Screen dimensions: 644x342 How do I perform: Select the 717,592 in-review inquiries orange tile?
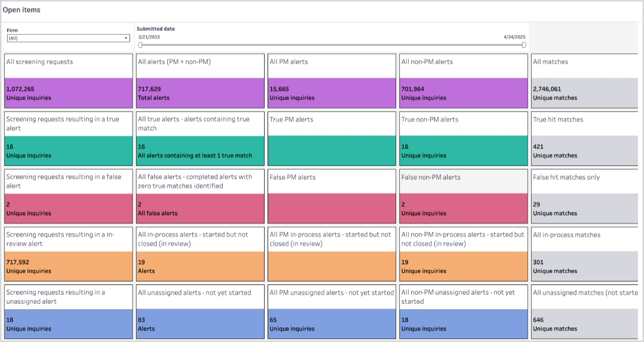tap(68, 266)
